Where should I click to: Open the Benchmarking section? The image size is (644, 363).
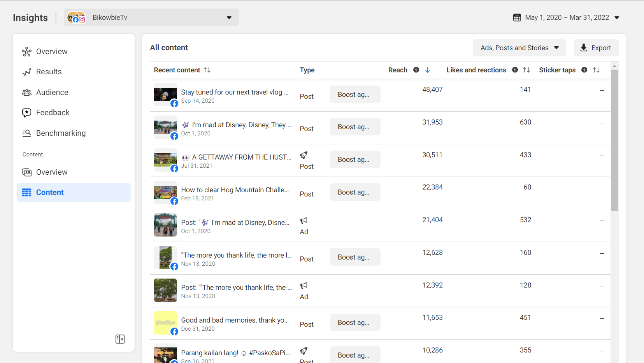(61, 133)
